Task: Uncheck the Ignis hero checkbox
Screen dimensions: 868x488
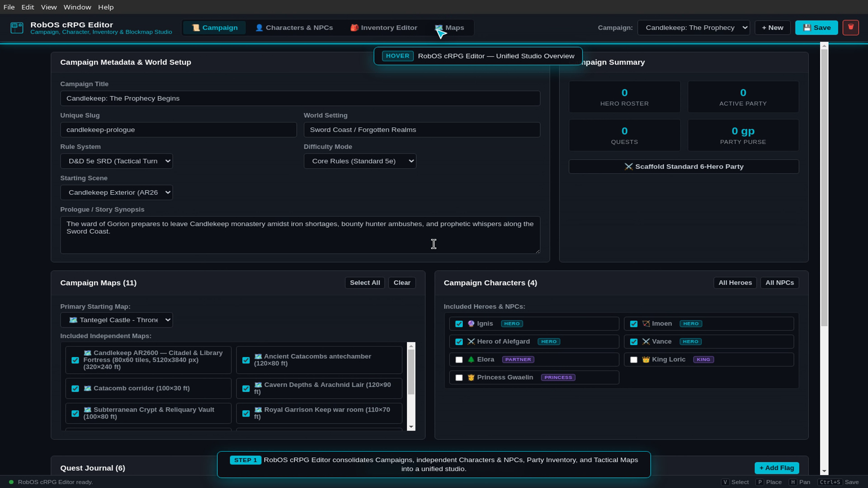Action: (459, 324)
